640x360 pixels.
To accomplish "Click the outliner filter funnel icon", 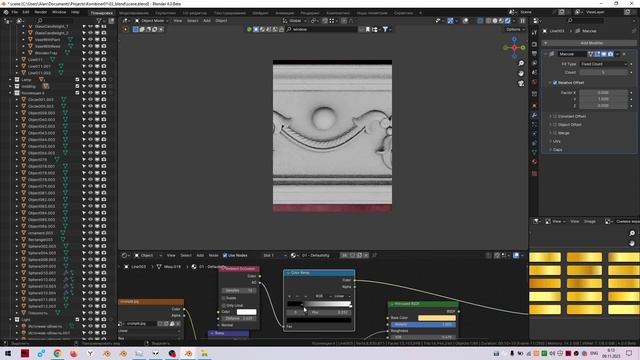I will [x=99, y=20].
